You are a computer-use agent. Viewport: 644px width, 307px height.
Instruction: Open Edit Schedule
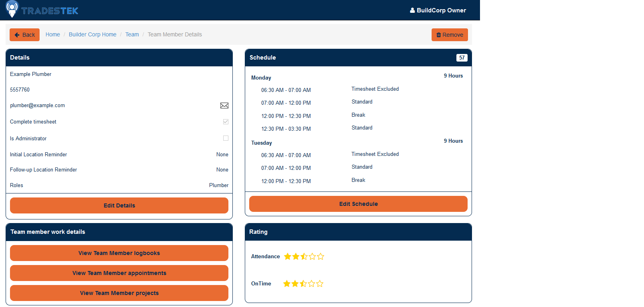click(x=358, y=204)
